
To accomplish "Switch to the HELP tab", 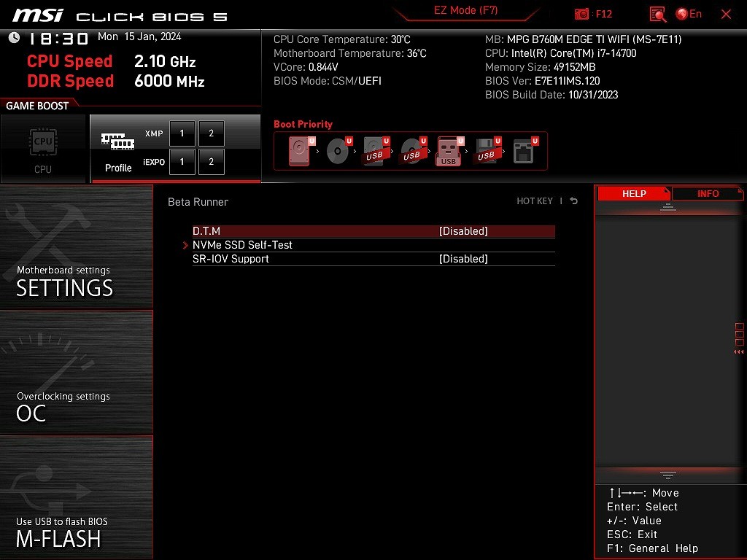I will [634, 194].
